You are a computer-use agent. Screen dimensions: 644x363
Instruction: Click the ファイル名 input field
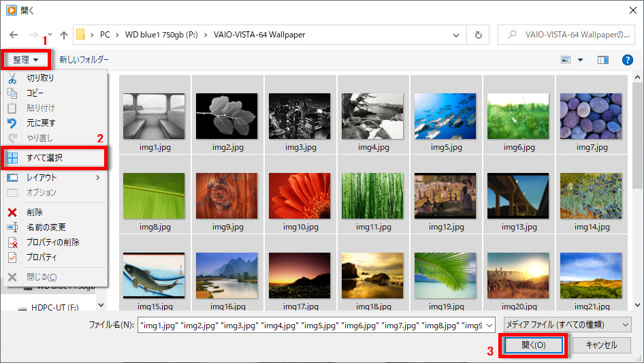[x=313, y=325]
